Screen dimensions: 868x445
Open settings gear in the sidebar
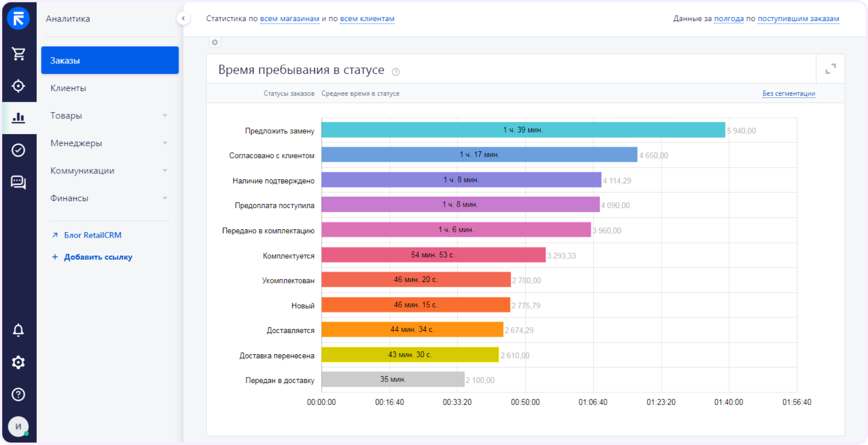pyautogui.click(x=18, y=362)
